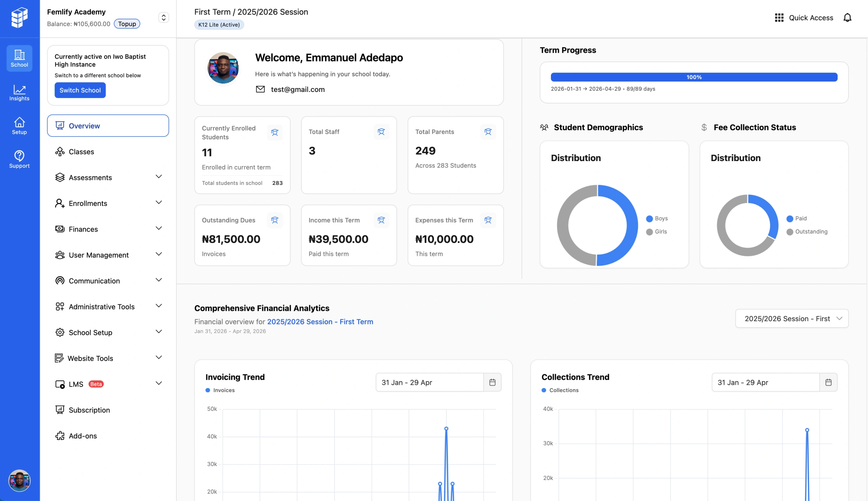Click the test@gmail.com email text
Viewport: 868px width, 501px height.
point(298,89)
